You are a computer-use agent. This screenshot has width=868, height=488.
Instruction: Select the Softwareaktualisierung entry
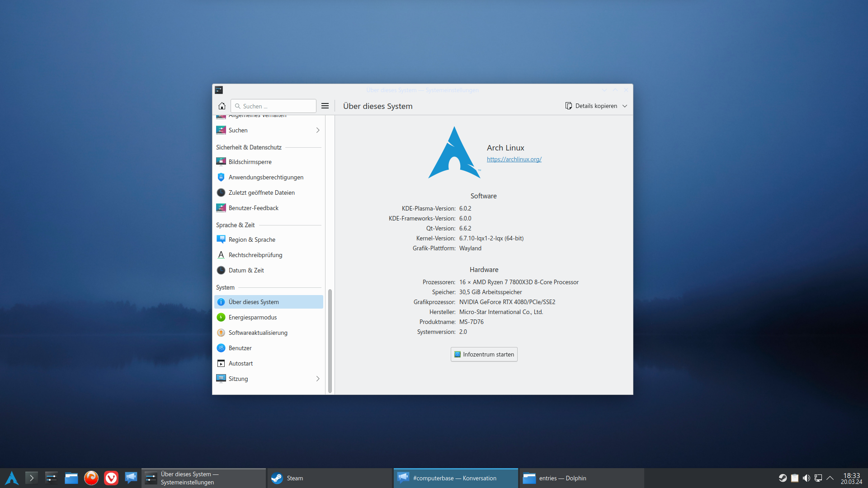tap(258, 332)
